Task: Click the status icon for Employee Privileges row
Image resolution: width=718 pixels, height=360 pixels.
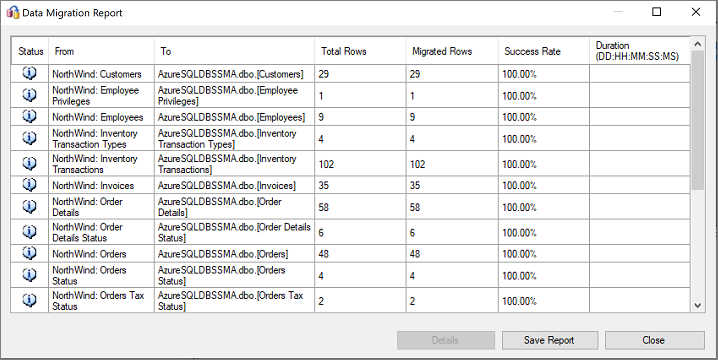Action: [29, 95]
